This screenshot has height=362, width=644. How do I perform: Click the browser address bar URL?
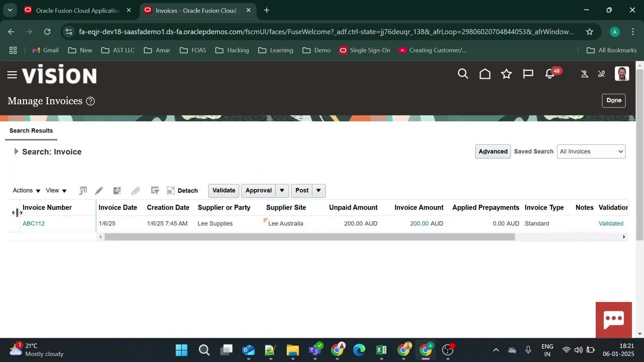(326, 32)
